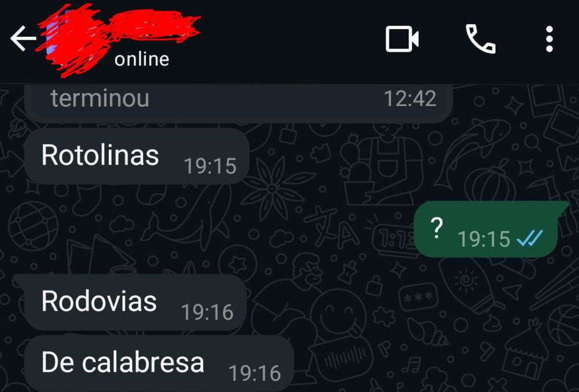The image size is (579, 392).
Task: Select the "De calabresa" message text
Action: coord(123,362)
